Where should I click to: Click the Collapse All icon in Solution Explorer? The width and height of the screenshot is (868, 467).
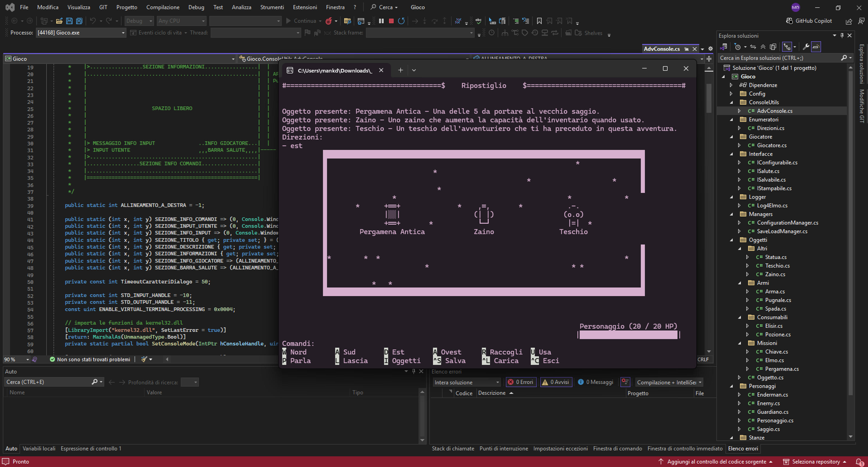click(763, 47)
